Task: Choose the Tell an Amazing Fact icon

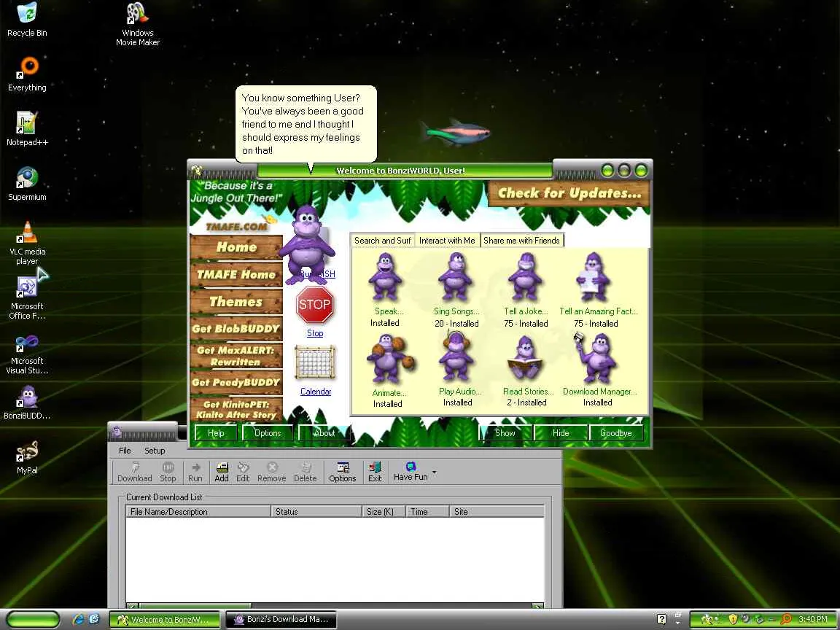Action: (594, 276)
